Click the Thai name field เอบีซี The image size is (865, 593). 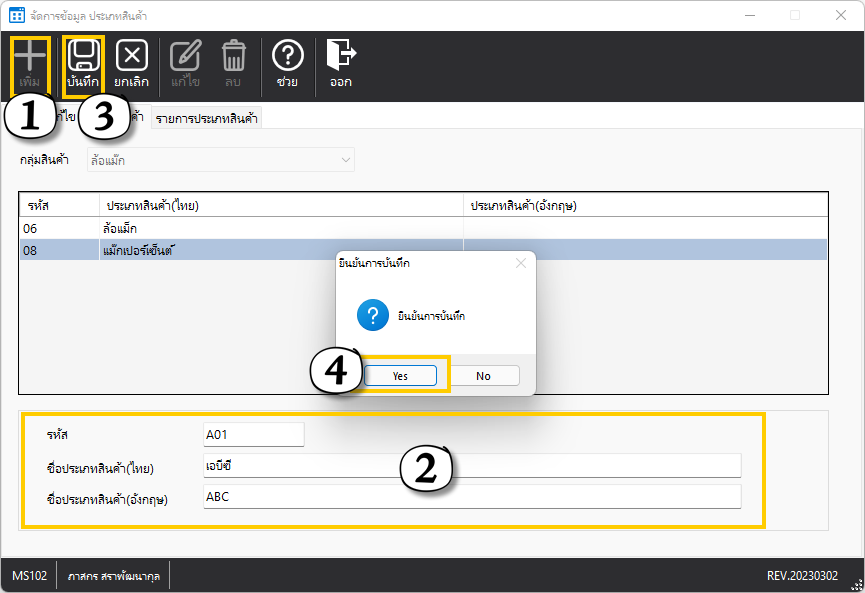click(x=471, y=466)
